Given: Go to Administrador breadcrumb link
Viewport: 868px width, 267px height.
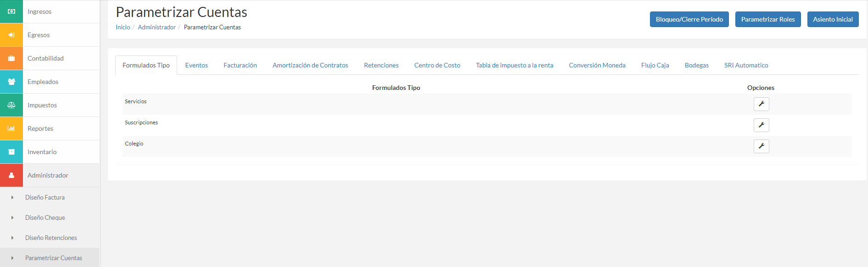Looking at the screenshot, I should click(x=157, y=27).
